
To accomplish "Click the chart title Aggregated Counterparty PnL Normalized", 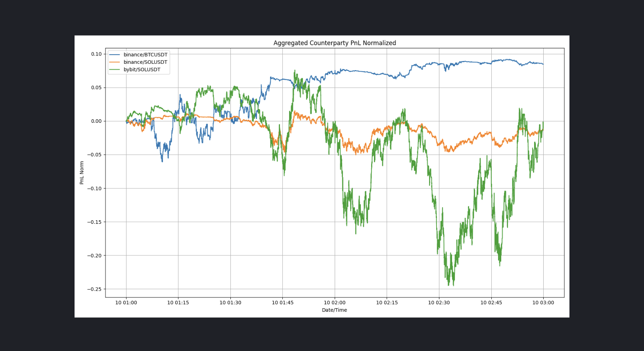I will tap(335, 43).
